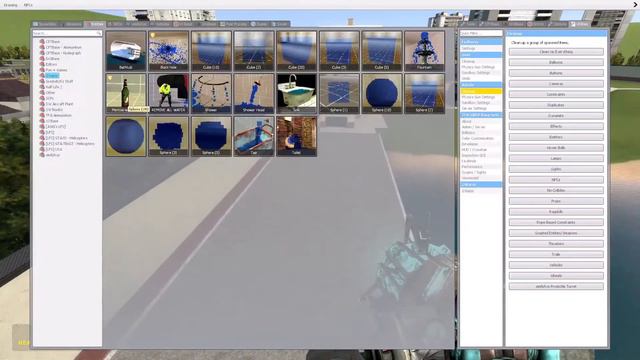The width and height of the screenshot is (640, 360).
Task: Click the Projectile Turret cleanup button
Action: coord(556,287)
